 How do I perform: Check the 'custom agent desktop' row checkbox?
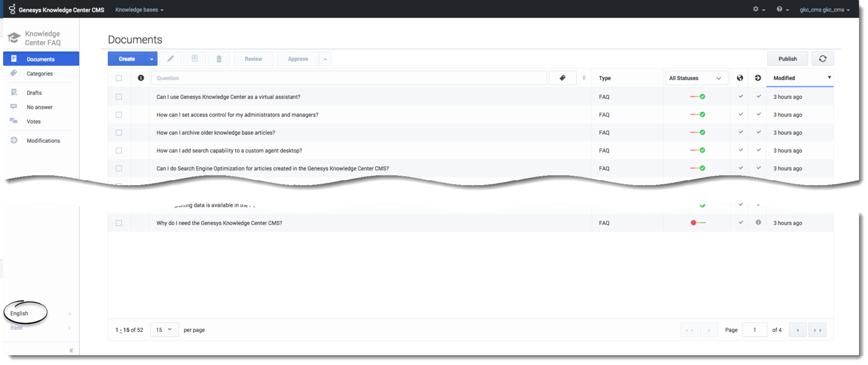point(118,150)
